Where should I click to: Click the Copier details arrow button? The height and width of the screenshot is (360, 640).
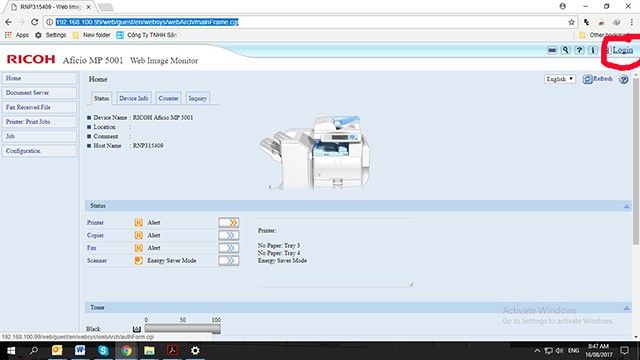229,235
